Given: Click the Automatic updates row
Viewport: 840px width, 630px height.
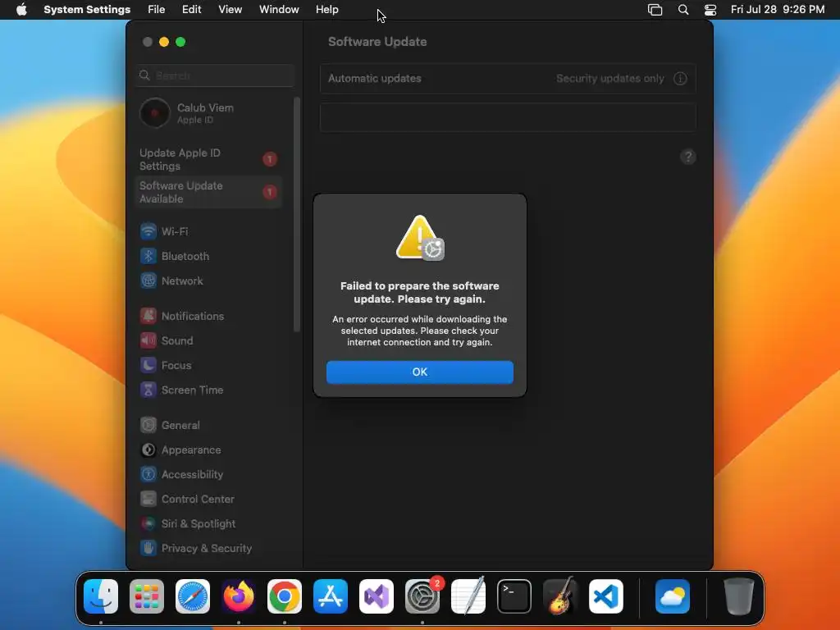Looking at the screenshot, I should click(x=508, y=79).
